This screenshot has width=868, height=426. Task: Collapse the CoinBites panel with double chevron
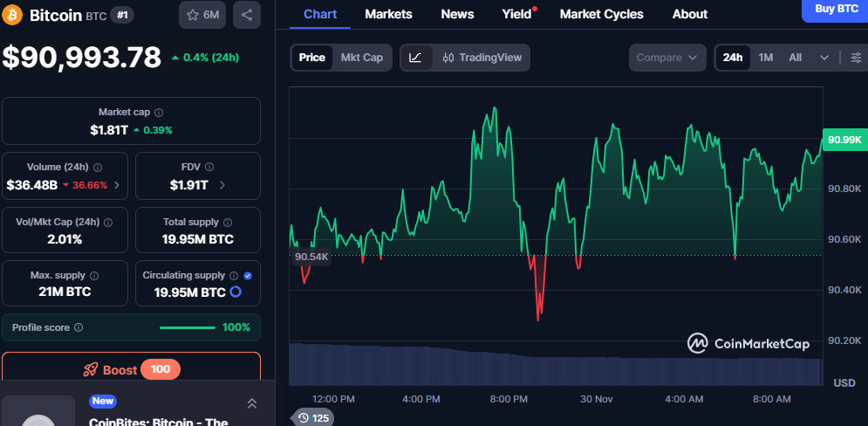click(252, 403)
